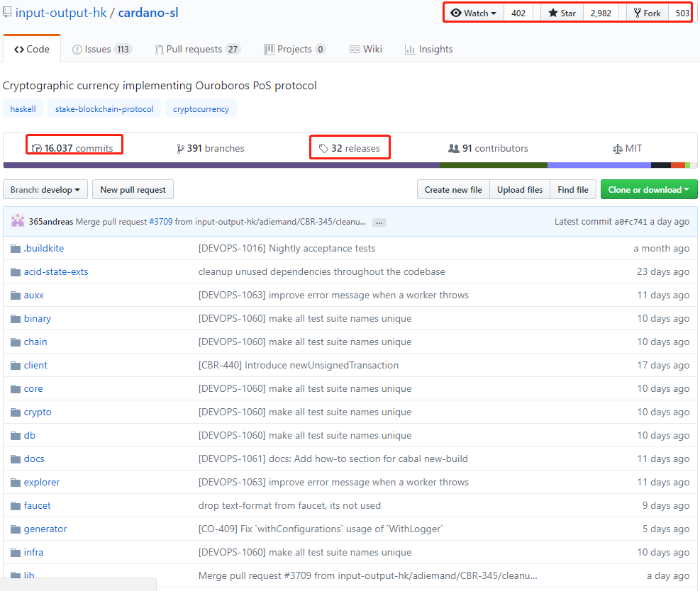The height and width of the screenshot is (591, 700).
Task: Click the binary folder icon
Action: (x=16, y=318)
